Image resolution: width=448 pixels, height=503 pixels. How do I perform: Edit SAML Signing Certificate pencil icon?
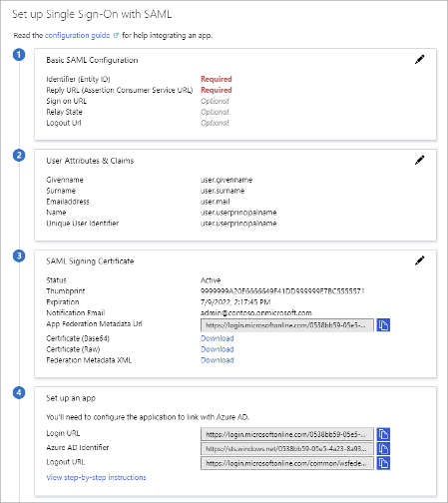coord(419,260)
